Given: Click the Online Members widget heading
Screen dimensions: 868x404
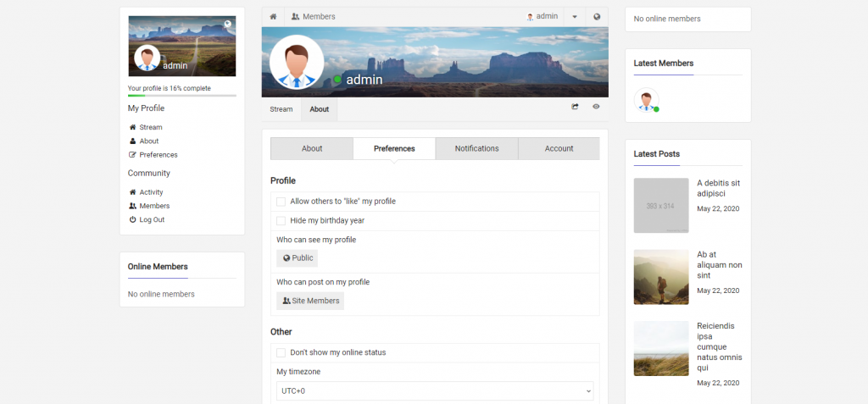Looking at the screenshot, I should pos(158,267).
